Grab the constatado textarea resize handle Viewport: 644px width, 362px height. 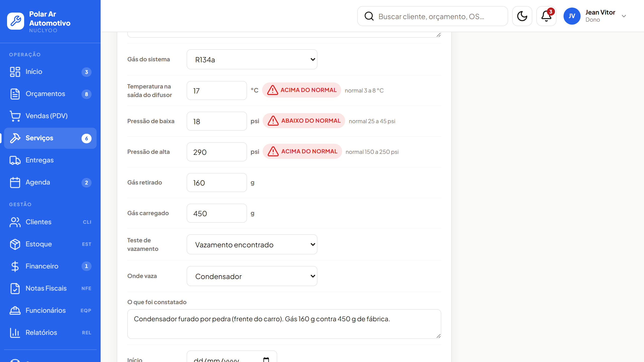coord(438,336)
